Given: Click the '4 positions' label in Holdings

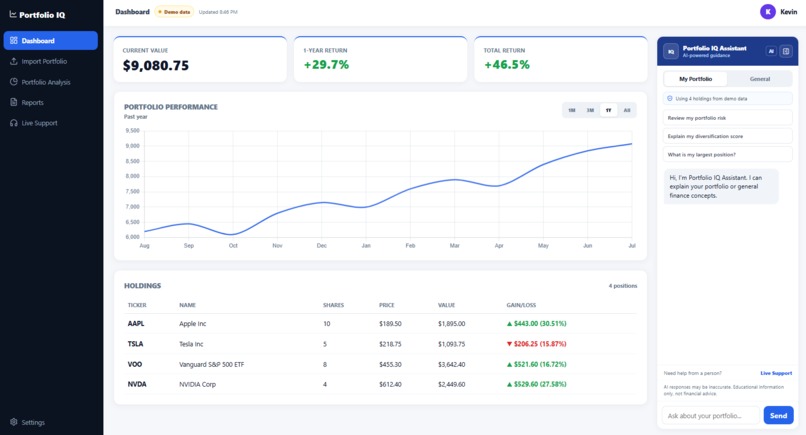Looking at the screenshot, I should pos(623,286).
